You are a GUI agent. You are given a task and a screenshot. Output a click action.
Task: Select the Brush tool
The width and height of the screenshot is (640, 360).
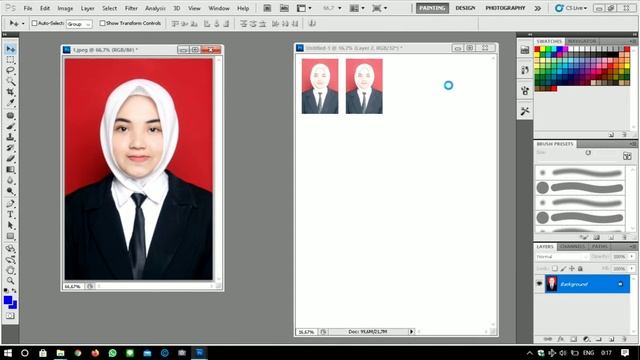click(x=10, y=127)
